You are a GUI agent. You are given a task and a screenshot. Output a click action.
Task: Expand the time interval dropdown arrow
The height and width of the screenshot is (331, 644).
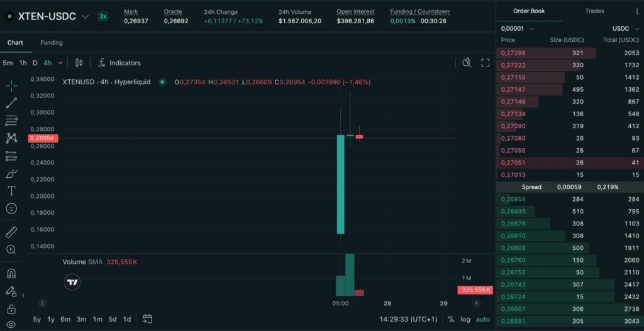pos(60,63)
